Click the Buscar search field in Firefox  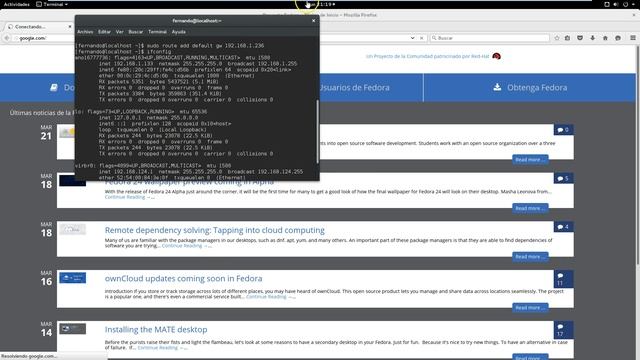[489, 38]
